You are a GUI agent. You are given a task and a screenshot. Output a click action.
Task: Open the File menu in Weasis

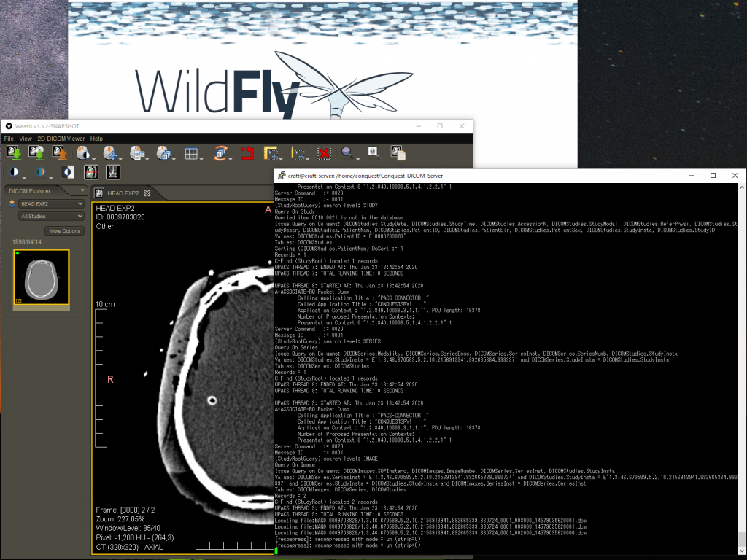click(9, 139)
